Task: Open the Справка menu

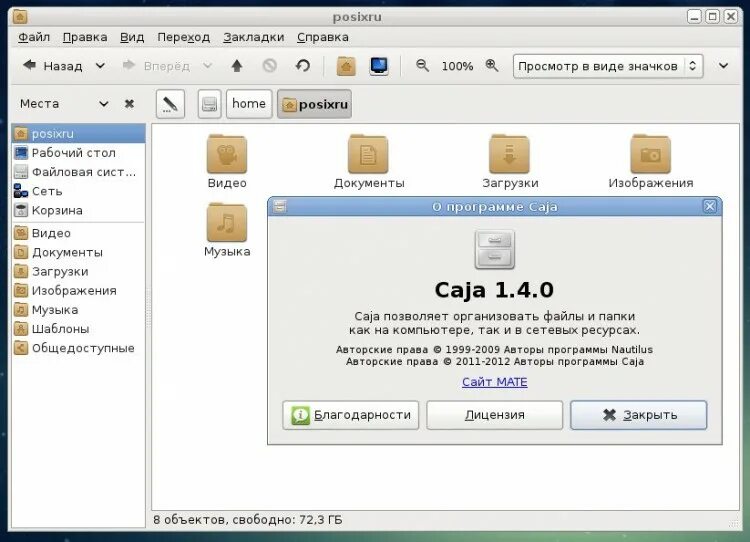Action: point(322,37)
